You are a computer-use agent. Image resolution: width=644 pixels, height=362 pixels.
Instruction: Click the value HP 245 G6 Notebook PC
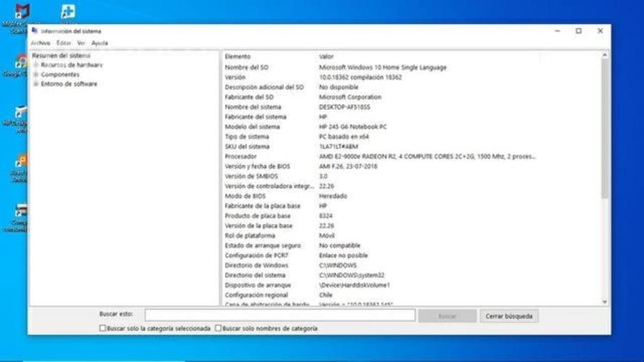coord(352,127)
